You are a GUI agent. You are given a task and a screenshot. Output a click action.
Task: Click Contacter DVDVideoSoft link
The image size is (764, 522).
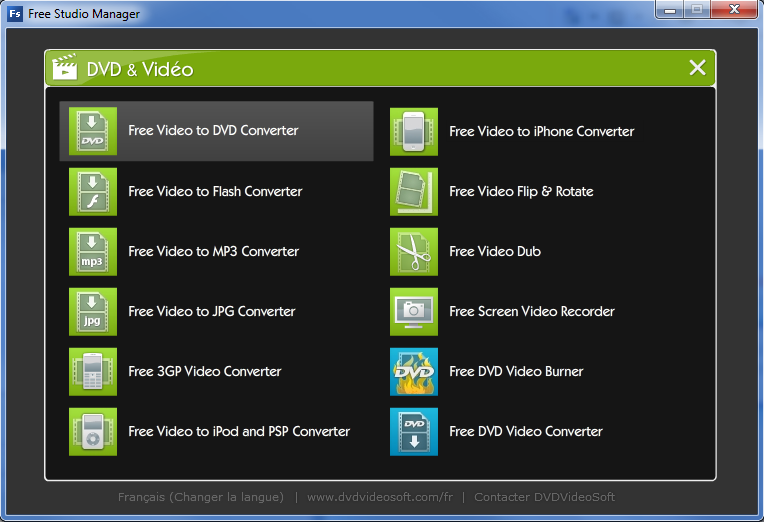coord(545,497)
